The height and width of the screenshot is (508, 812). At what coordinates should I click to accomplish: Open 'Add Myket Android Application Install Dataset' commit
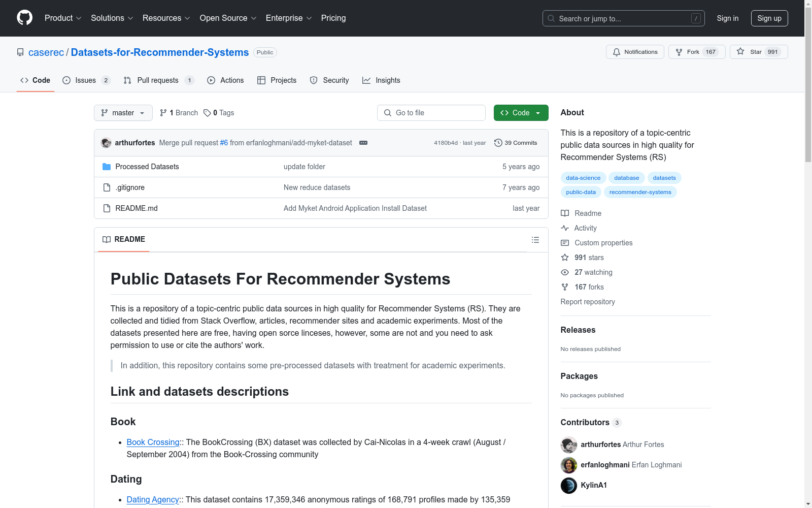pos(355,208)
